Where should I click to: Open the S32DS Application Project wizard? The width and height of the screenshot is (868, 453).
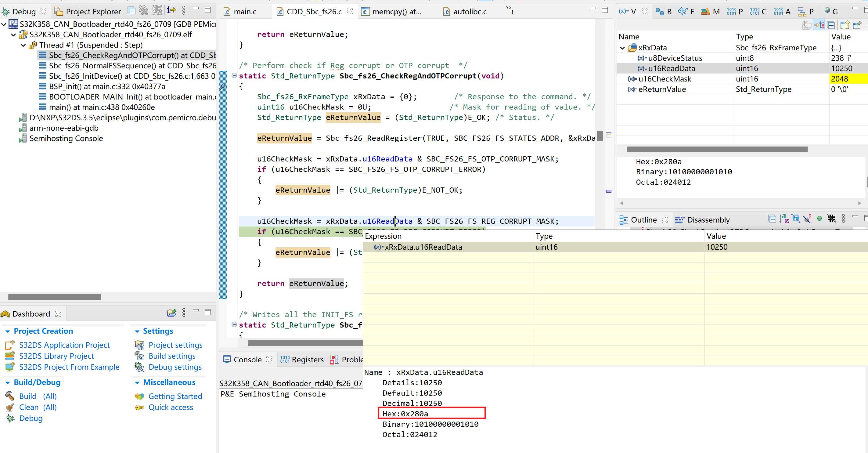64,345
